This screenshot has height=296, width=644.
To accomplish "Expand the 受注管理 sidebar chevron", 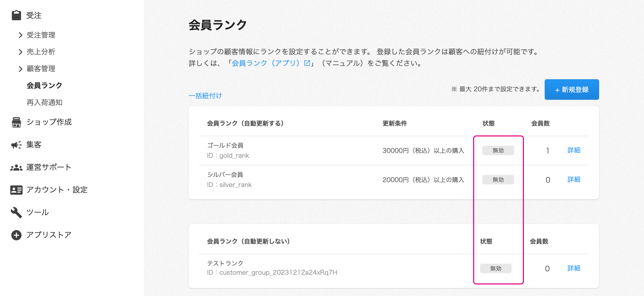I will [20, 35].
